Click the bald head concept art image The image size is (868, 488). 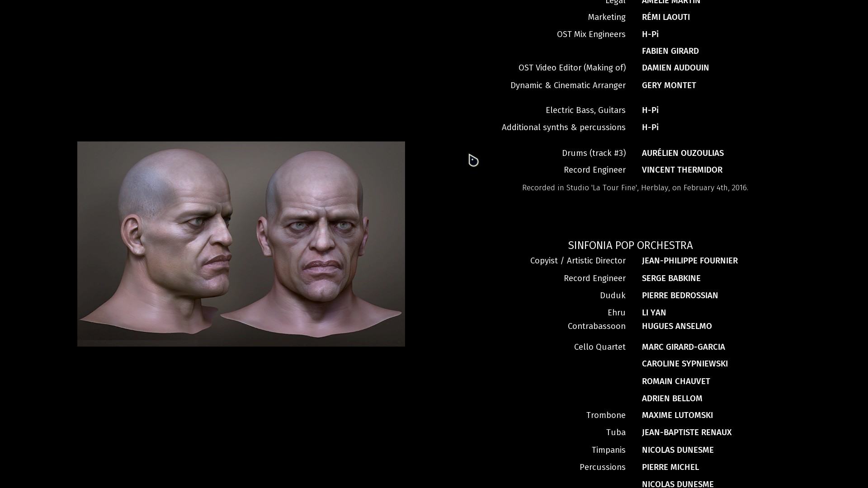pos(241,244)
